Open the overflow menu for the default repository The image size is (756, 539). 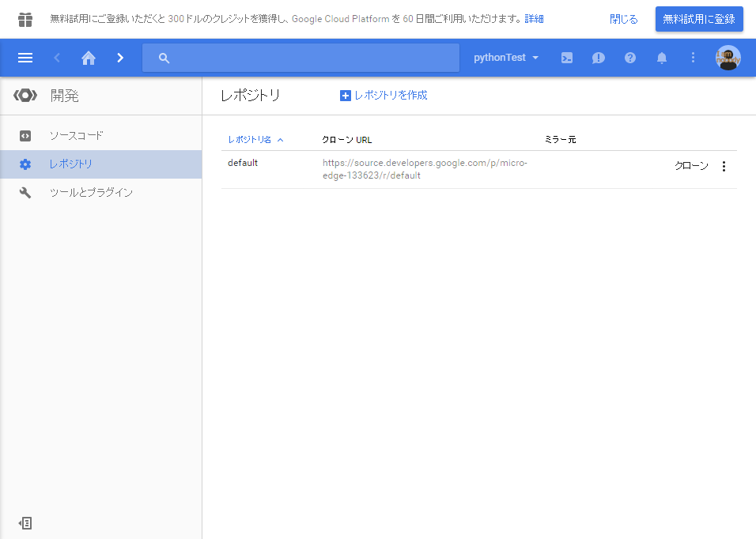point(724,166)
